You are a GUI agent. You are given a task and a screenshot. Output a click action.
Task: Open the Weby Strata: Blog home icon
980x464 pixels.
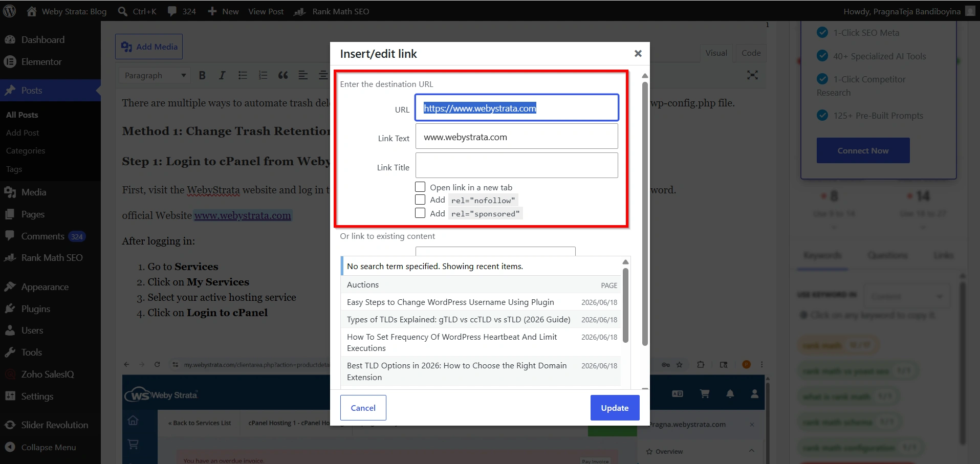(x=32, y=11)
